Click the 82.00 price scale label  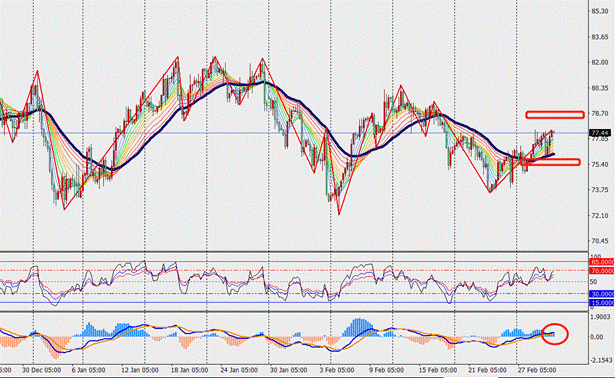coord(600,62)
